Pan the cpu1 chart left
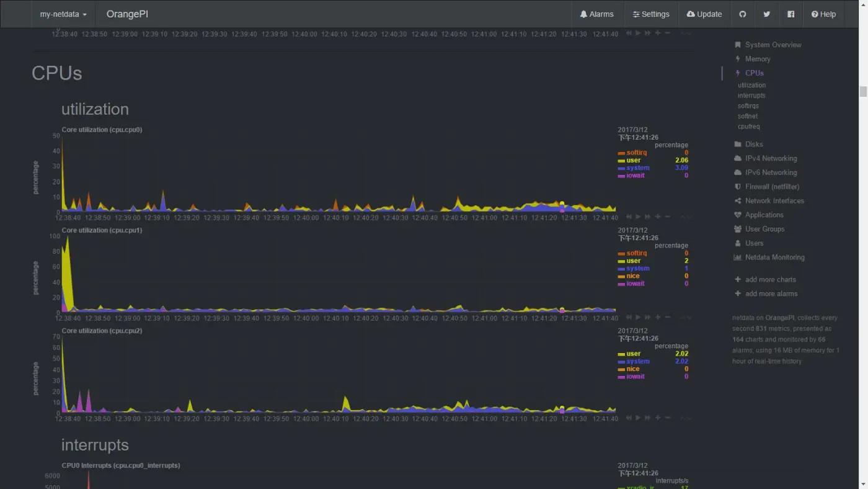 click(629, 317)
